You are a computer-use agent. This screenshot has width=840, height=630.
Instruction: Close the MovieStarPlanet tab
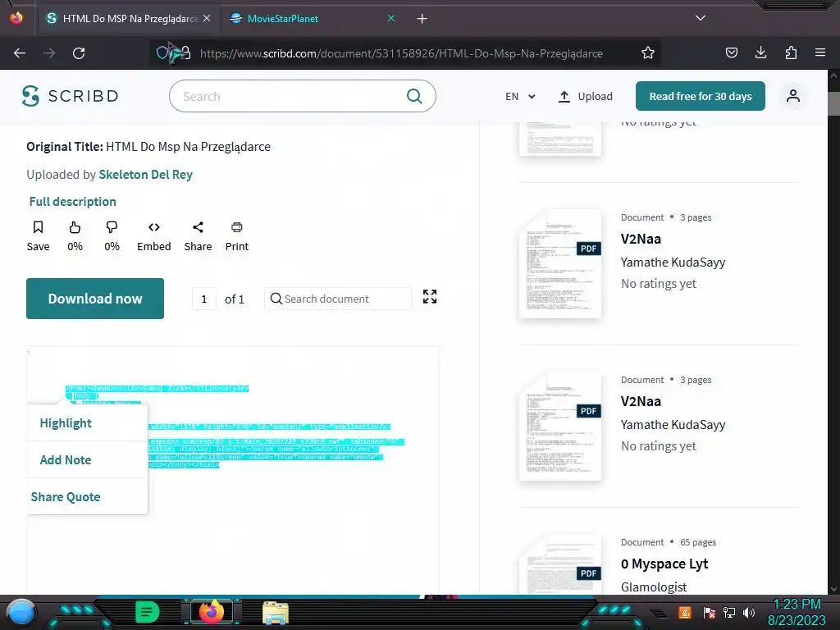(391, 18)
